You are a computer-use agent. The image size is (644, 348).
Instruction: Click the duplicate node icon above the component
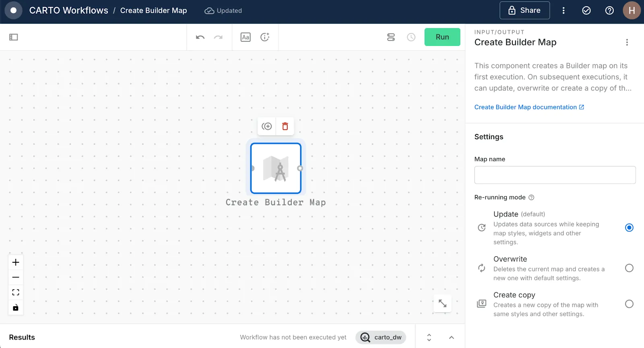click(x=266, y=126)
